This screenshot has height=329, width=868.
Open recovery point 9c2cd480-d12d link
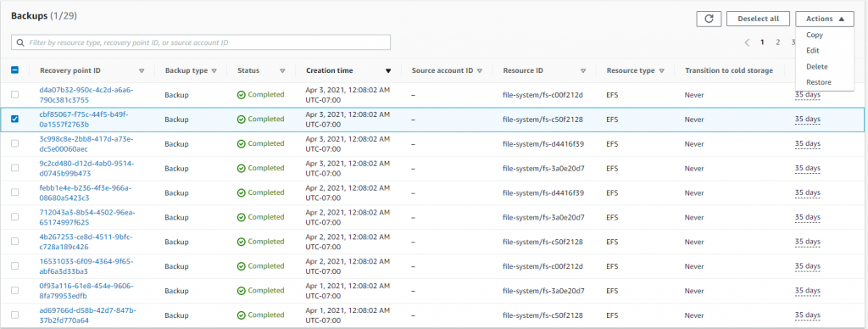[86, 168]
